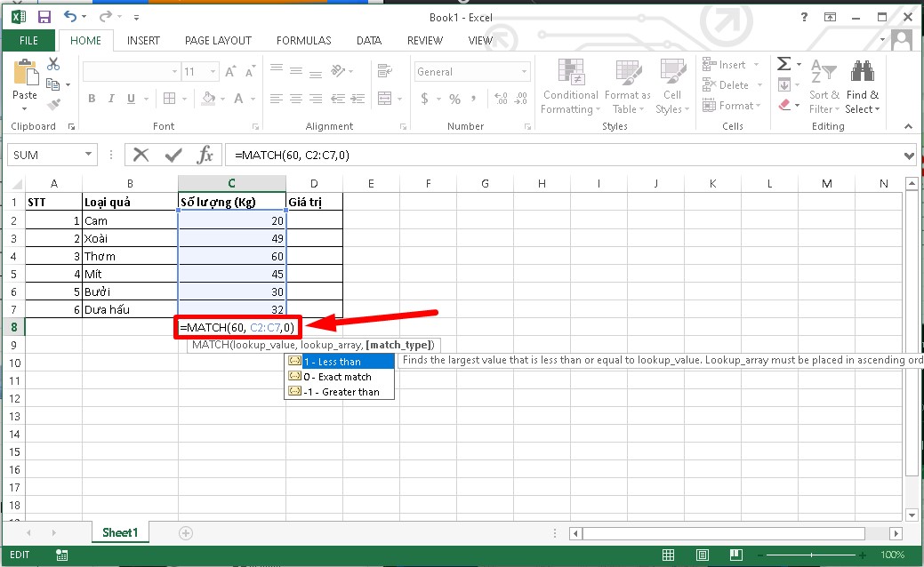Open the FILE tab
Screen dimensions: 924x567
pos(28,41)
